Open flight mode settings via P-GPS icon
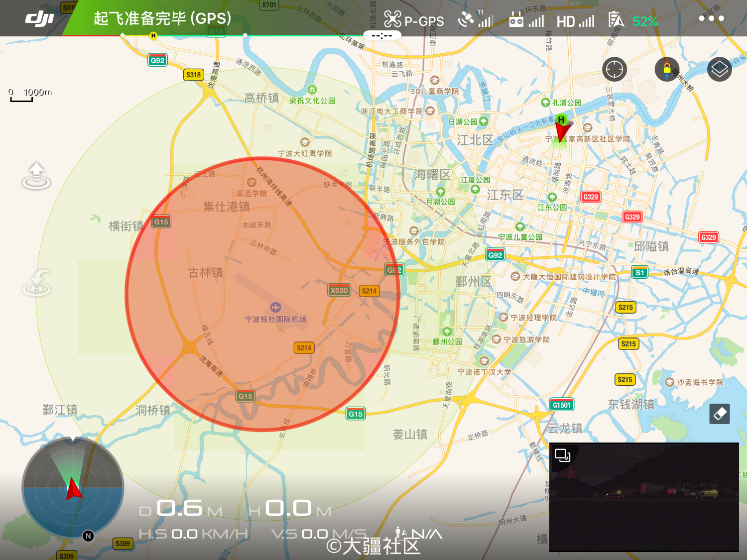Image resolution: width=747 pixels, height=560 pixels. pyautogui.click(x=414, y=20)
